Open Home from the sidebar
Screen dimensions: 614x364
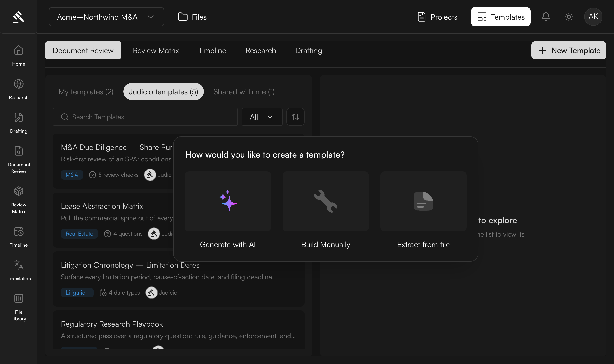pos(19,56)
